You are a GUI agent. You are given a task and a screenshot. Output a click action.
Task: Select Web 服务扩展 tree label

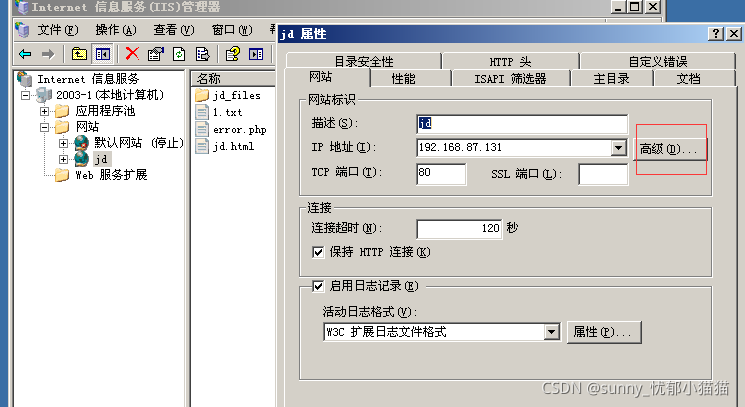pos(111,175)
